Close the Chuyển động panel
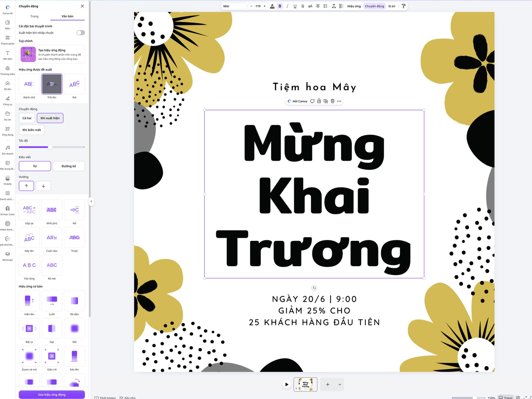 tap(82, 6)
